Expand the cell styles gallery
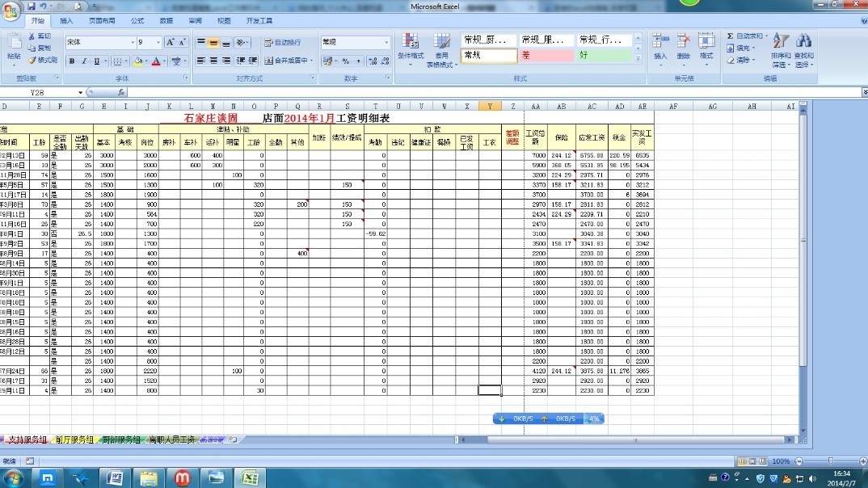 [638, 58]
